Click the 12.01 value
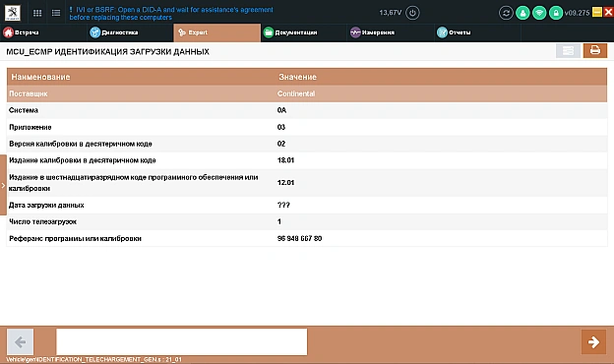The image size is (614, 364). (x=285, y=183)
